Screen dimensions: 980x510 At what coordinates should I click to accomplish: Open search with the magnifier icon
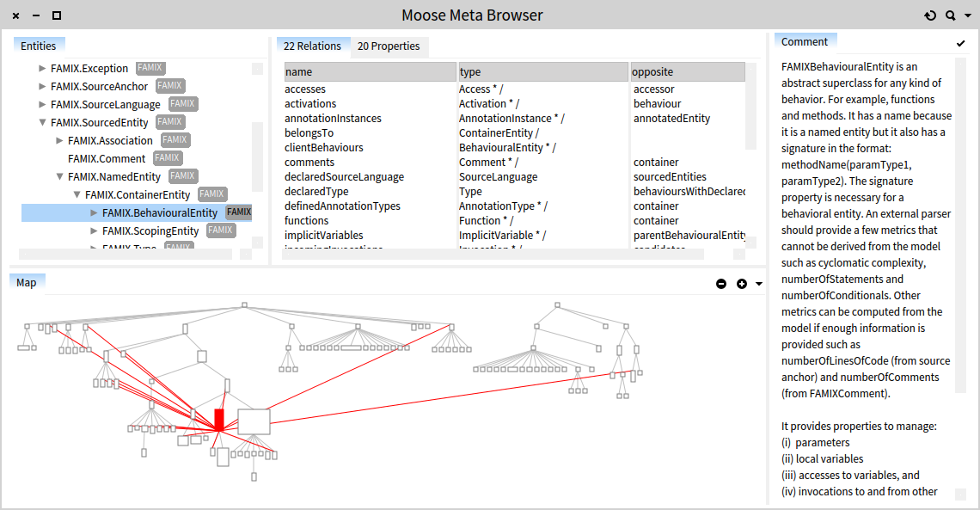[951, 15]
